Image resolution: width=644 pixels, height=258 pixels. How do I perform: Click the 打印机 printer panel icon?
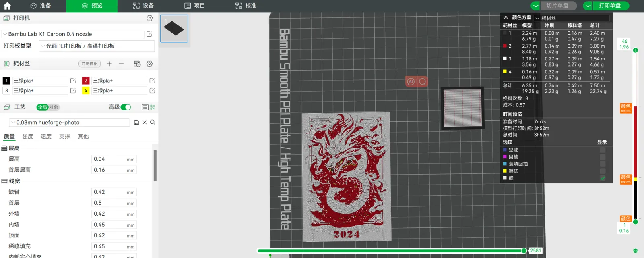point(6,18)
